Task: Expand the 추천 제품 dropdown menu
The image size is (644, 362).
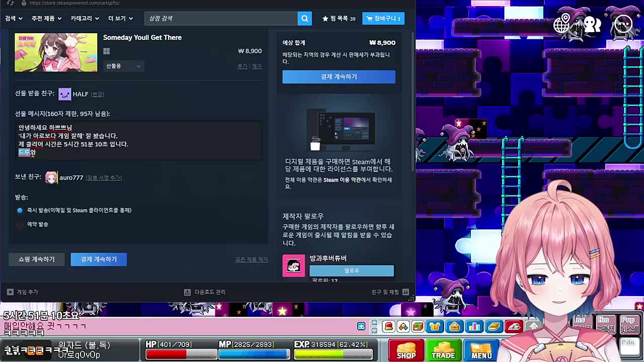Action: click(46, 19)
